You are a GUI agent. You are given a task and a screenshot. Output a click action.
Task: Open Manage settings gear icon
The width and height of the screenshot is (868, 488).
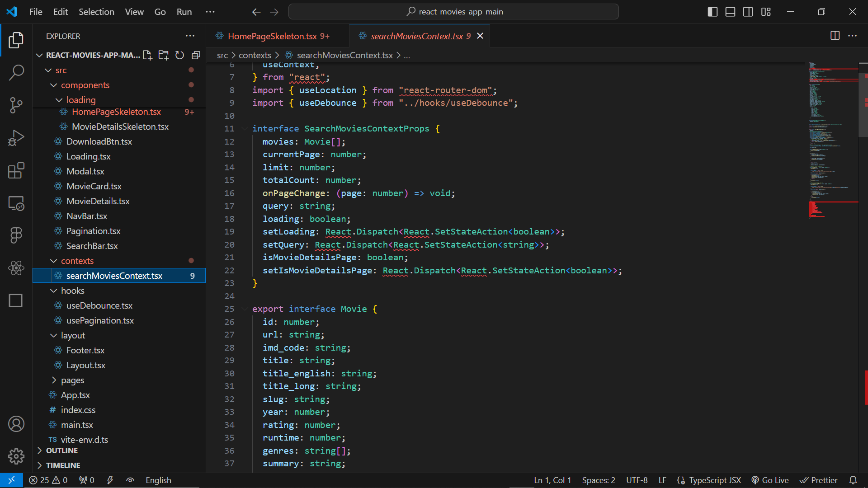click(16, 456)
